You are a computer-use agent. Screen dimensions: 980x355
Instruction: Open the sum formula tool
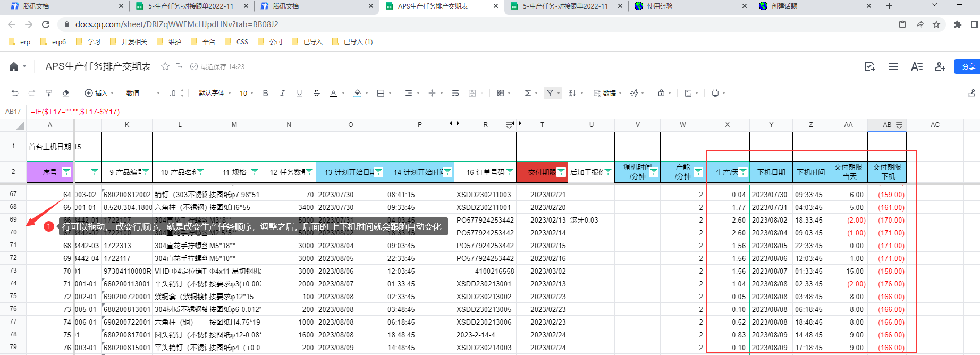(528, 93)
